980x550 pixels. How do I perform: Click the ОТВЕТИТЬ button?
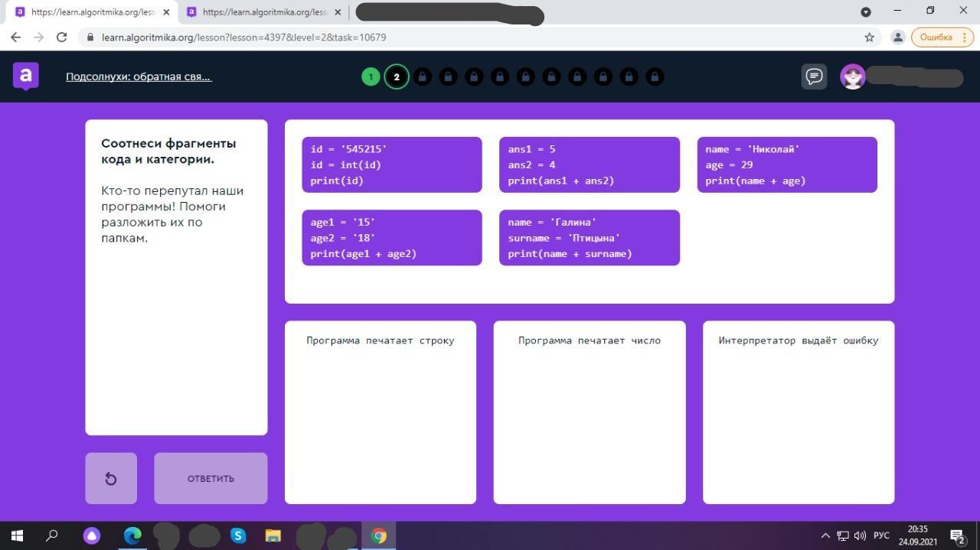pos(211,478)
